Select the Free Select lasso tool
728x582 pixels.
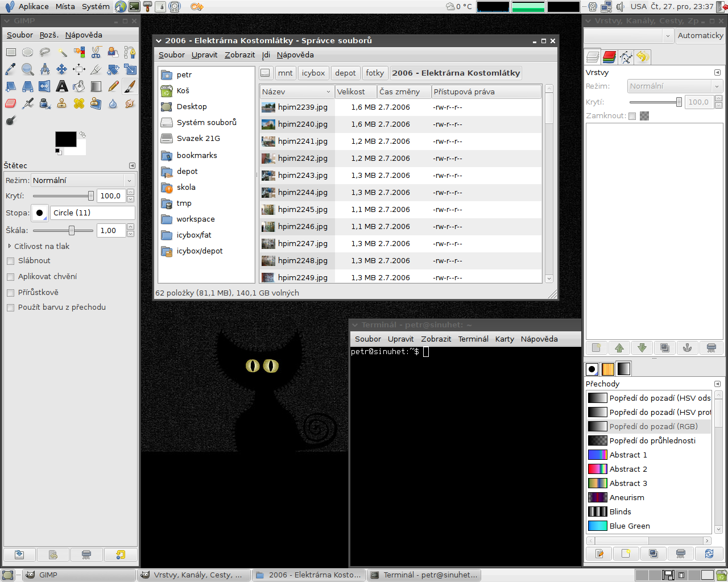(x=44, y=52)
